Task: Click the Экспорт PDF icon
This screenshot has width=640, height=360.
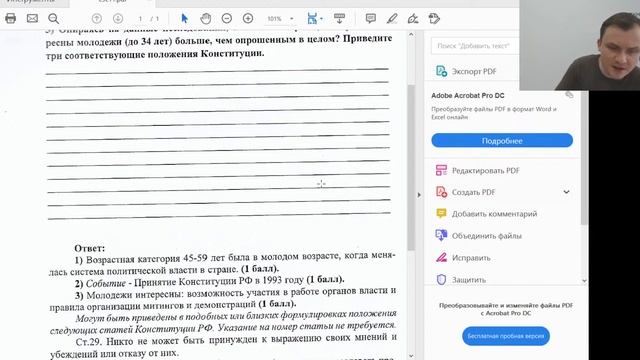Action: pos(441,71)
